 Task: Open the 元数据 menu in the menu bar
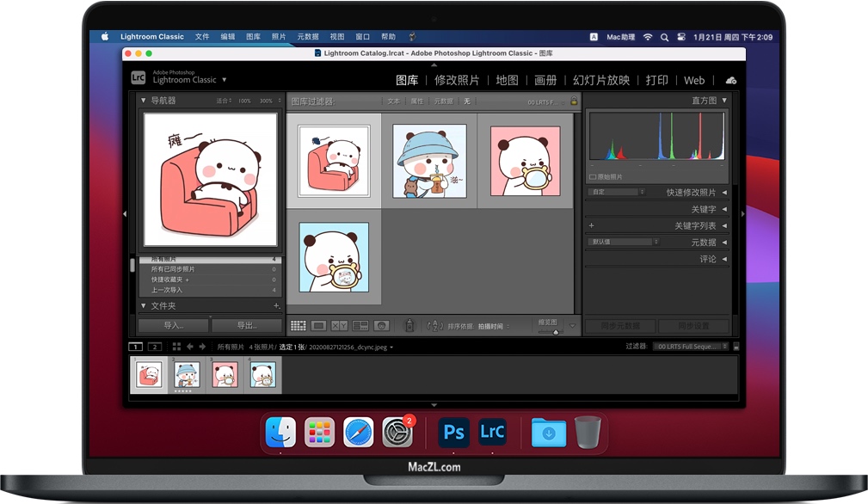pos(308,36)
